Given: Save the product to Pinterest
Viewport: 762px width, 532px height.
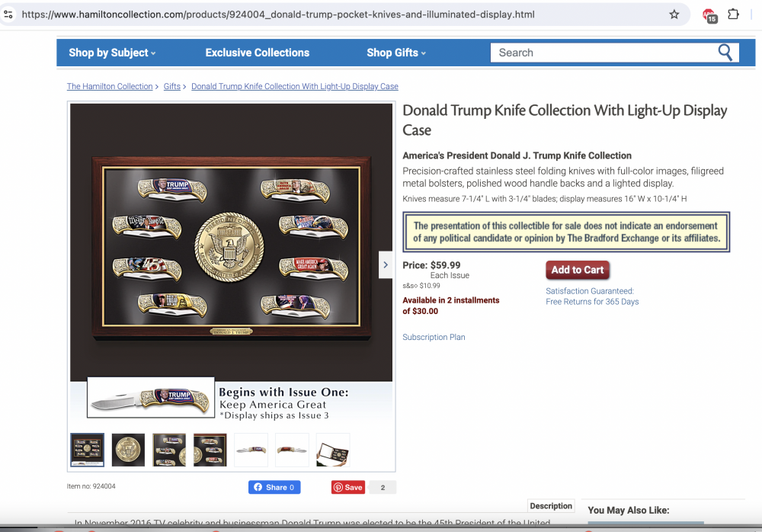Looking at the screenshot, I should coord(348,487).
